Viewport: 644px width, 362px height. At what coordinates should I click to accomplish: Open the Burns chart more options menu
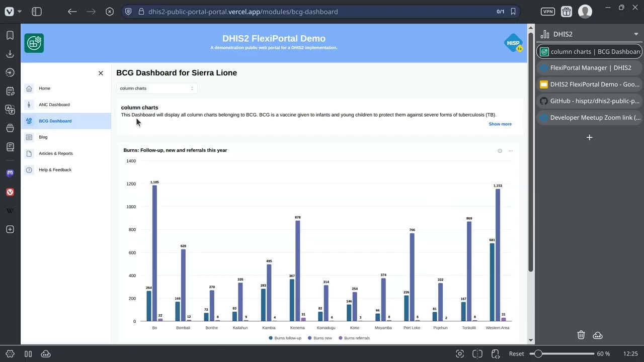(510, 151)
